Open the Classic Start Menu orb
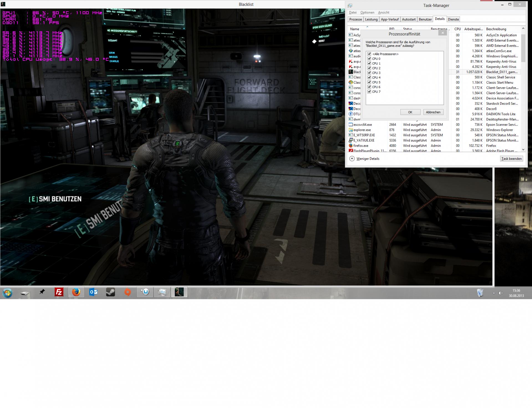The width and height of the screenshot is (532, 408). 7,293
